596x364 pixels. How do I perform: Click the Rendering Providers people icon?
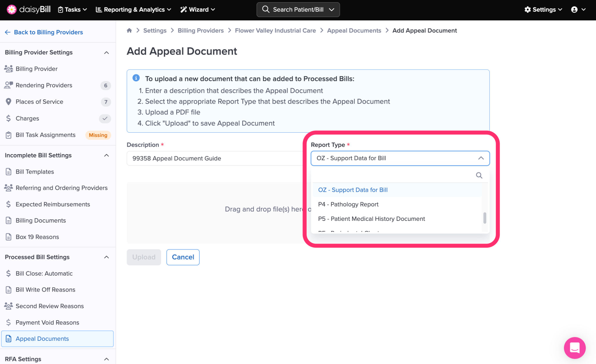(8, 85)
